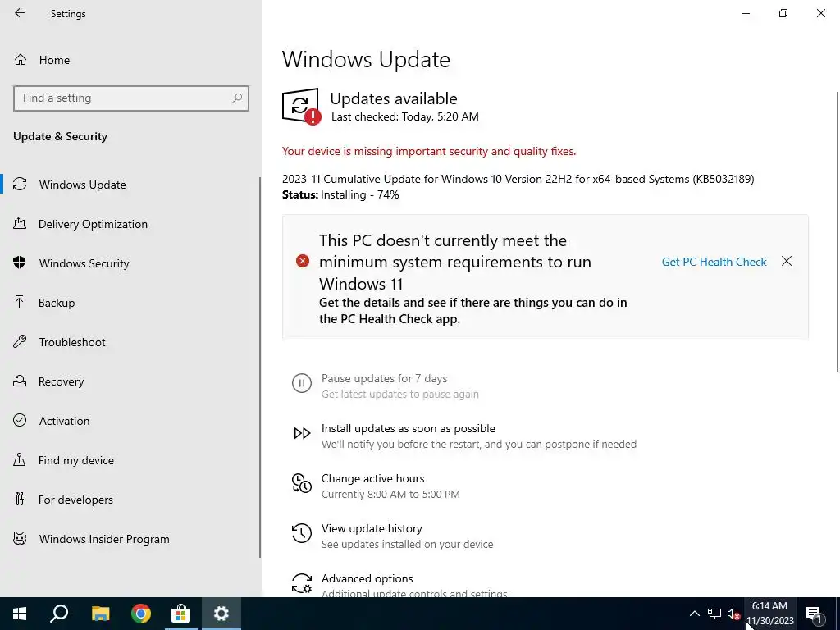840x630 pixels.
Task: Dismiss the Windows 11 requirements banner
Action: pos(787,261)
